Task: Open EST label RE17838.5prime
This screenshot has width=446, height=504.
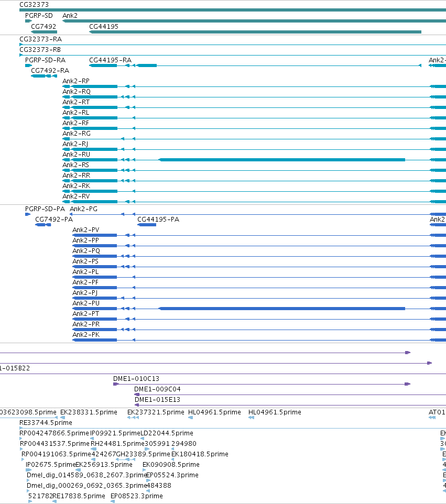Action: (79, 496)
